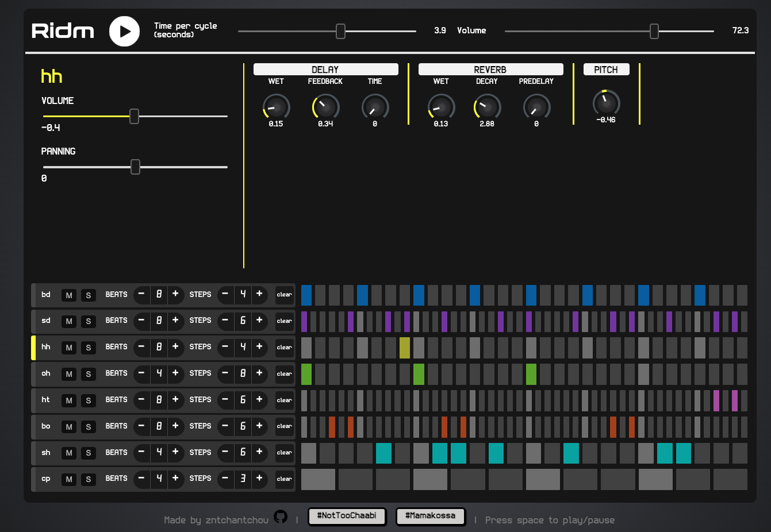Image resolution: width=771 pixels, height=532 pixels.
Task: Decrease steps on the cp track
Action: tap(225, 479)
